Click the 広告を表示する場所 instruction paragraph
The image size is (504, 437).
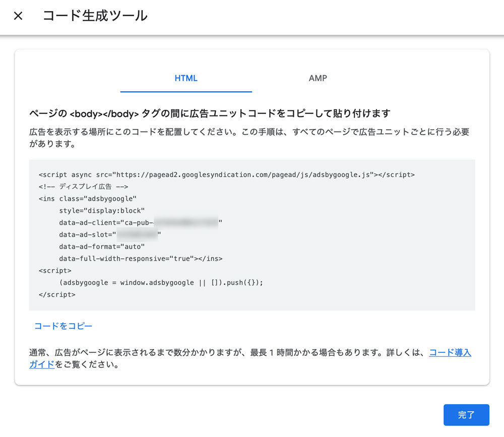[x=249, y=138]
